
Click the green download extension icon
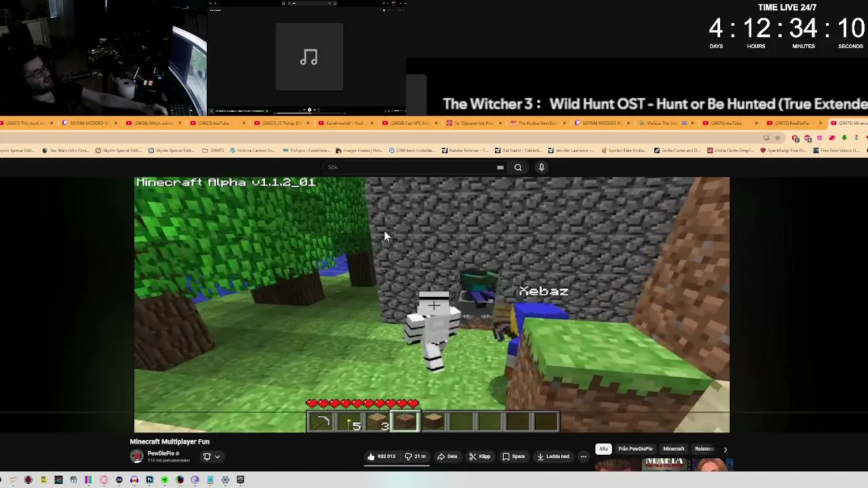click(844, 138)
